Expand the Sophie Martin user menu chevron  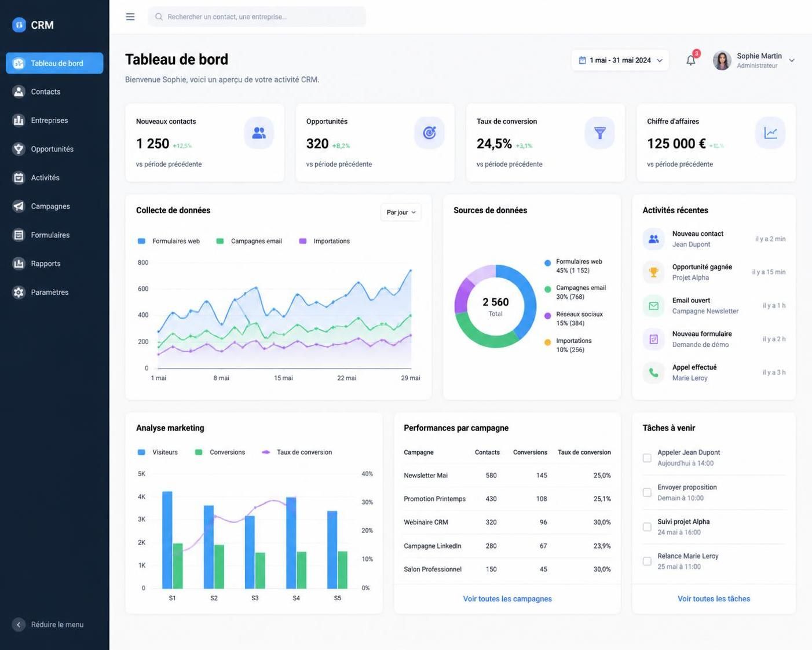pos(792,60)
